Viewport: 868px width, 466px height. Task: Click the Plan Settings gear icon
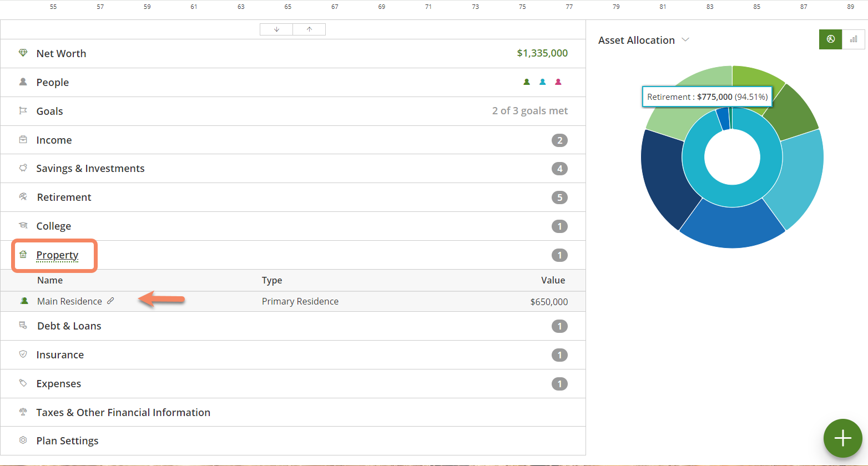tap(23, 440)
